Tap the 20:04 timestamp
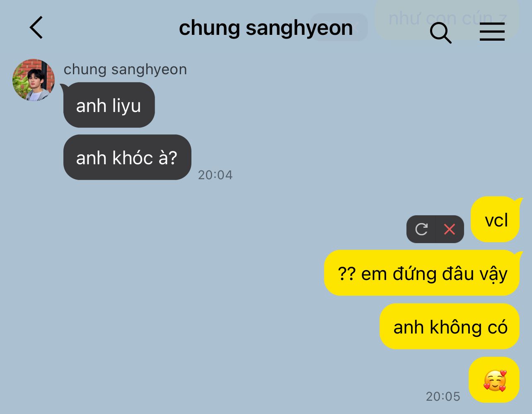532x414 pixels. pyautogui.click(x=215, y=175)
